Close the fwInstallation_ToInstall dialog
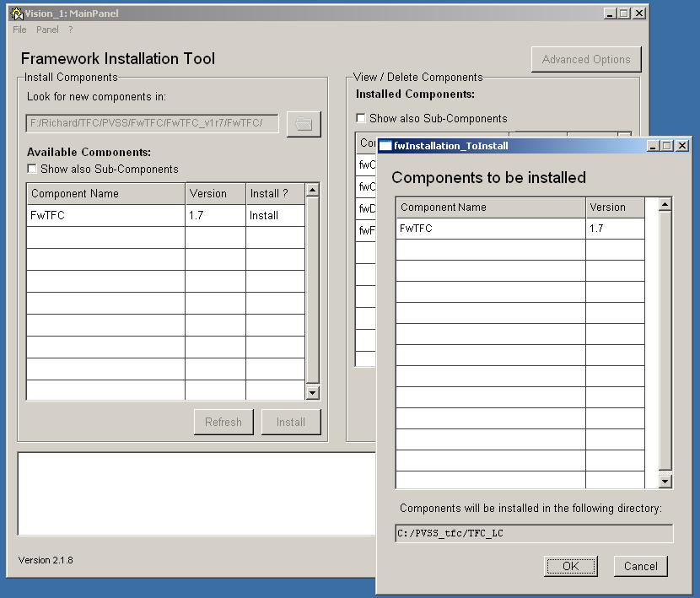The width and height of the screenshot is (700, 598). click(x=682, y=146)
